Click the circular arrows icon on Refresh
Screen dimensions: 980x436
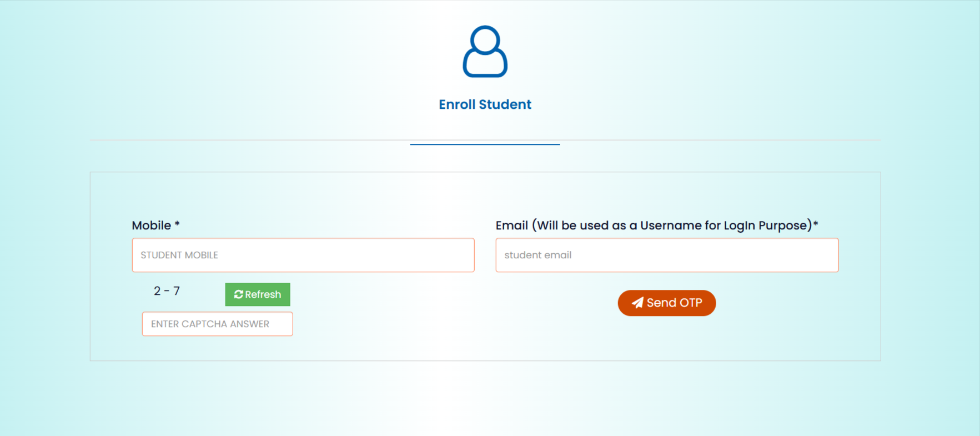[x=239, y=294]
